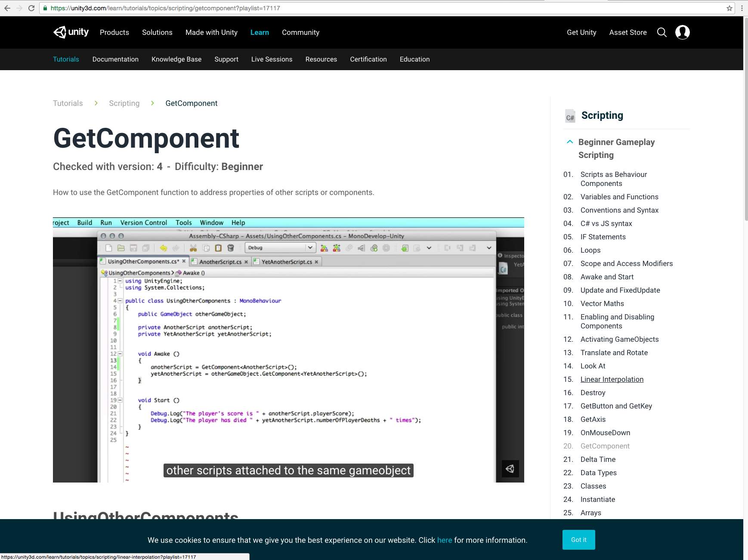The width and height of the screenshot is (748, 560).
Task: Collapse Beginner Gameplay Scripting section
Action: click(x=570, y=142)
